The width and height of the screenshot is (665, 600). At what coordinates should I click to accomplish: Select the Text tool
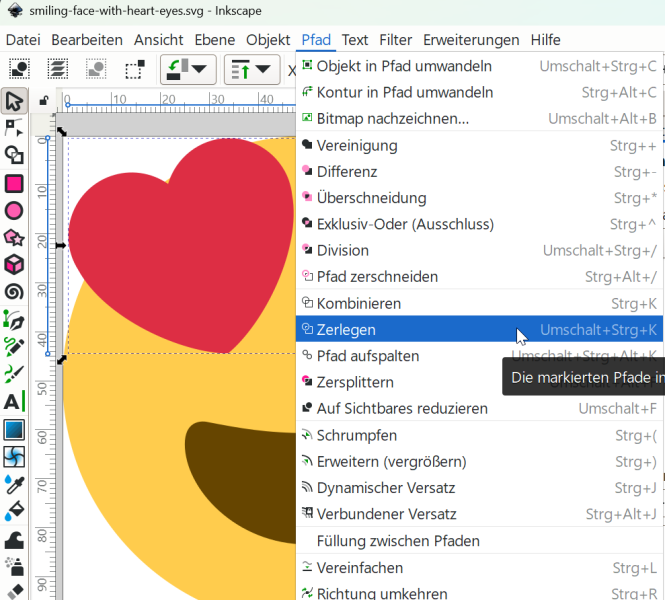[x=14, y=401]
